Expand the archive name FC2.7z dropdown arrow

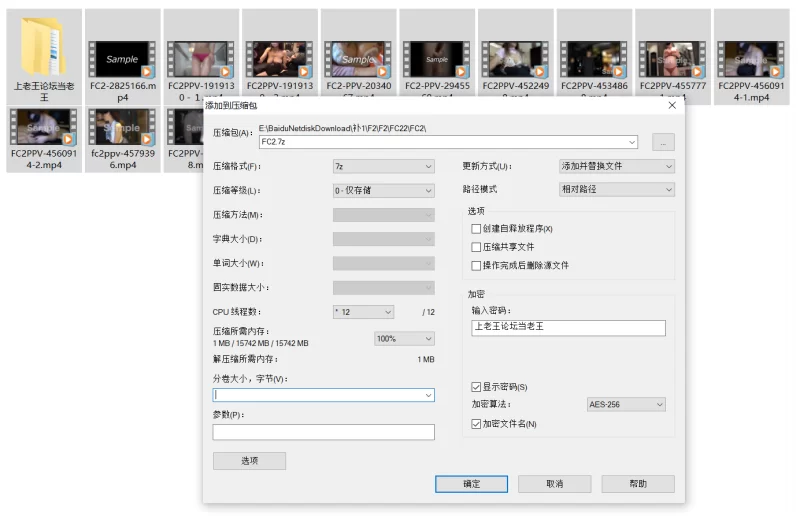coord(632,142)
